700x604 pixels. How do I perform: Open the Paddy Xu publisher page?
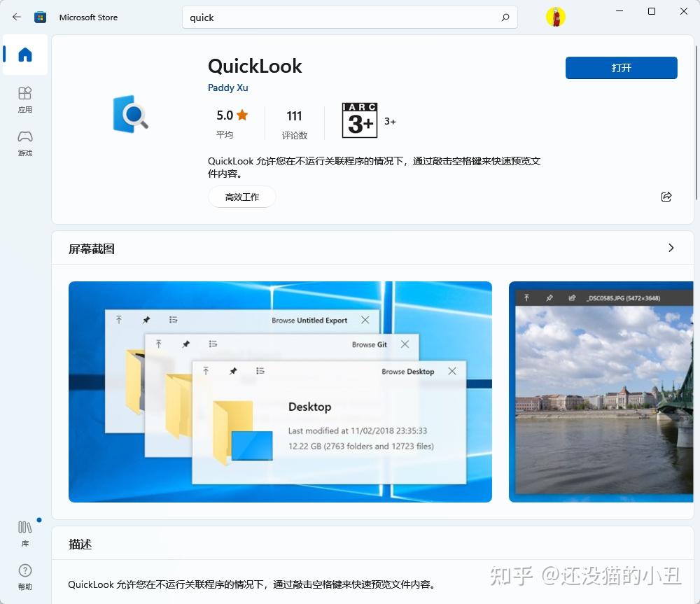(x=227, y=87)
